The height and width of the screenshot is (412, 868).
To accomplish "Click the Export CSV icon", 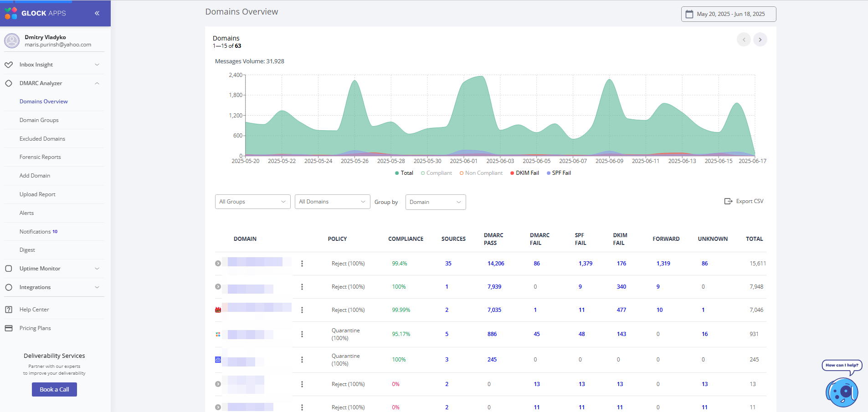I will point(728,201).
